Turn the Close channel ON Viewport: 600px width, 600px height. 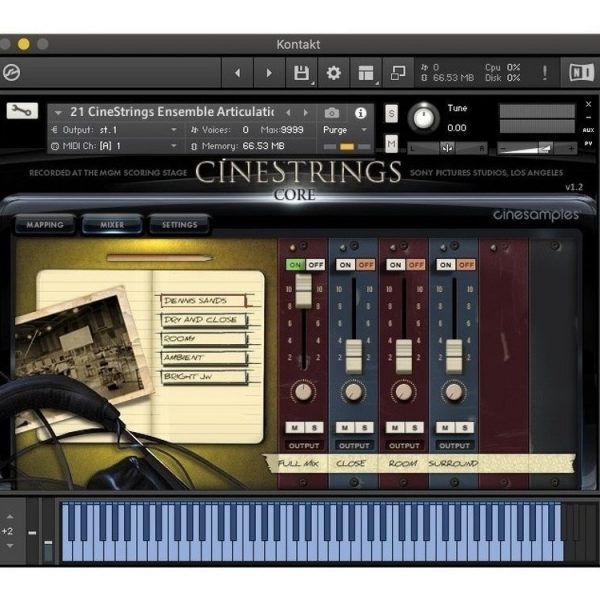coord(345,265)
